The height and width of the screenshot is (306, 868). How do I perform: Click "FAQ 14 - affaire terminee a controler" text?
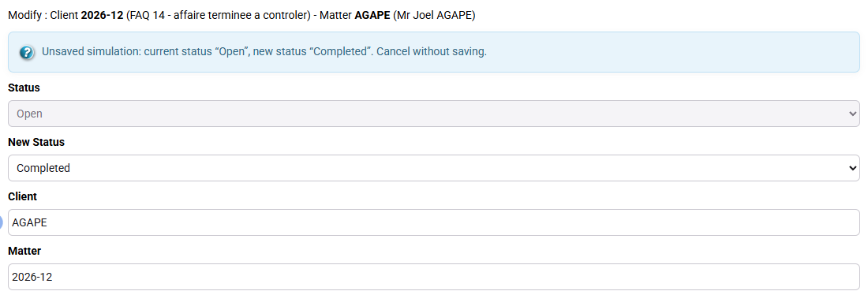click(x=218, y=15)
